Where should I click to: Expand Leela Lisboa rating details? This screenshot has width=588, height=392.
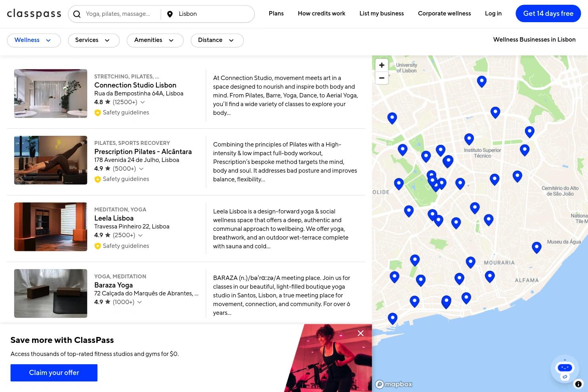click(140, 235)
